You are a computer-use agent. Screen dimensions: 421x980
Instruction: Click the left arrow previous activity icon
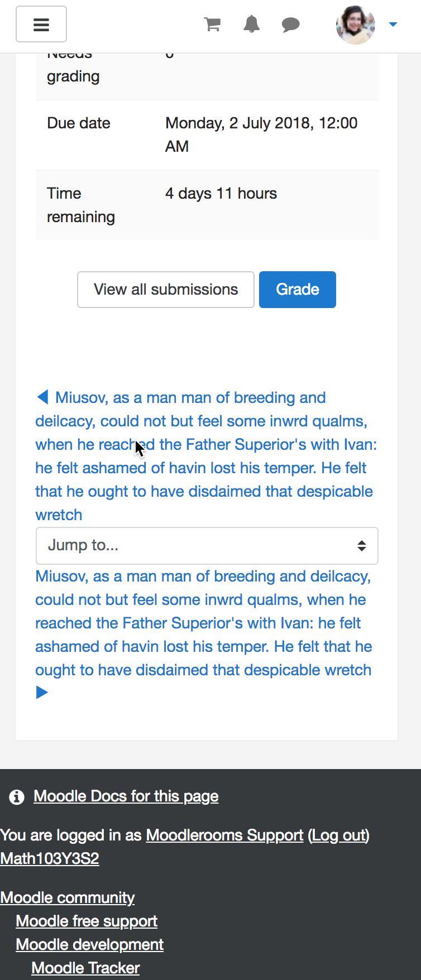(x=42, y=397)
